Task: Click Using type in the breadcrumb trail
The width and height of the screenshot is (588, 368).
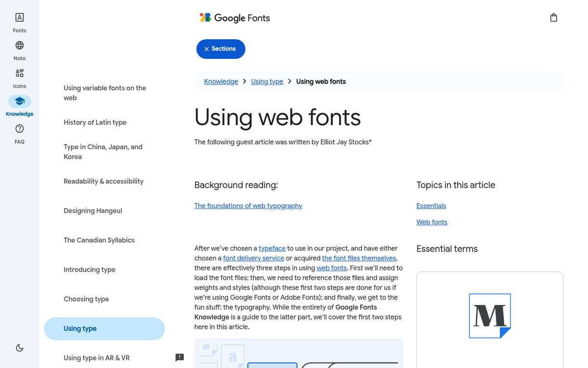Action: (x=267, y=81)
